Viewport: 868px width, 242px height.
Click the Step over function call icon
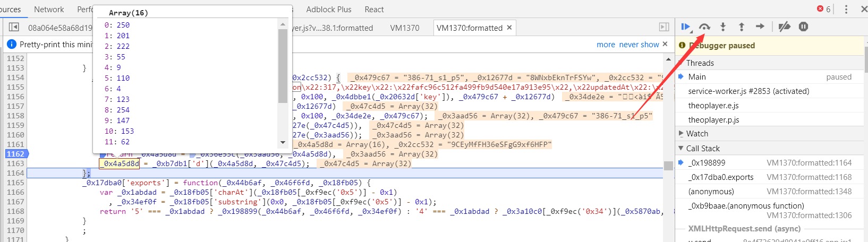pyautogui.click(x=704, y=27)
